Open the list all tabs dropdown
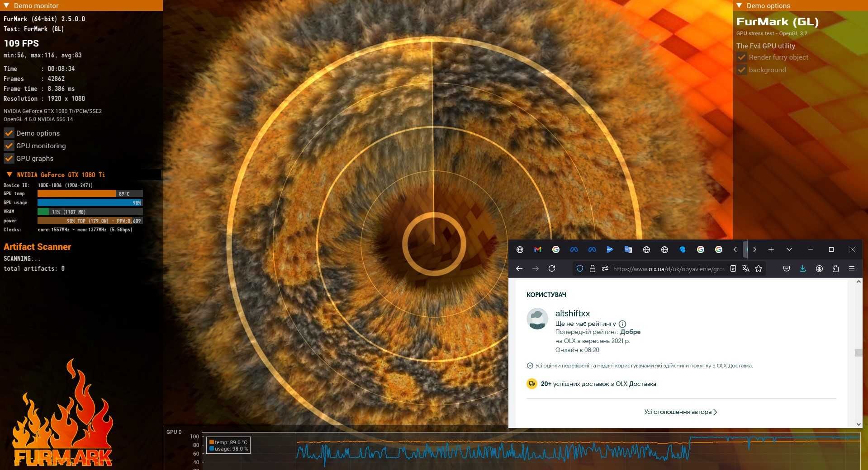Screen dimensions: 868x470 tap(789, 249)
